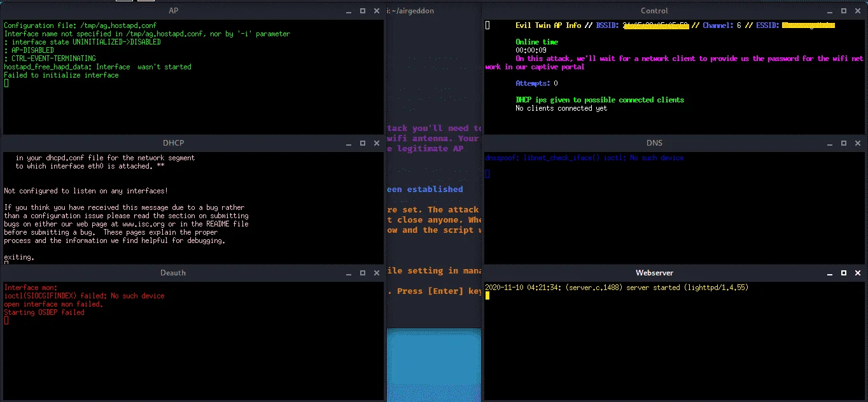This screenshot has height=402, width=868.
Task: Minimize the AP terminal window
Action: click(x=350, y=11)
